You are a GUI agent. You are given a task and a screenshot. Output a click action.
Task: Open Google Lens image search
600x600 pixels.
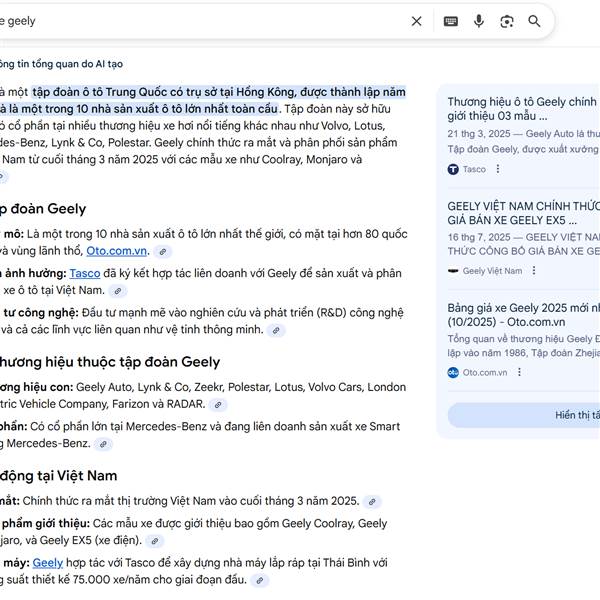(507, 21)
